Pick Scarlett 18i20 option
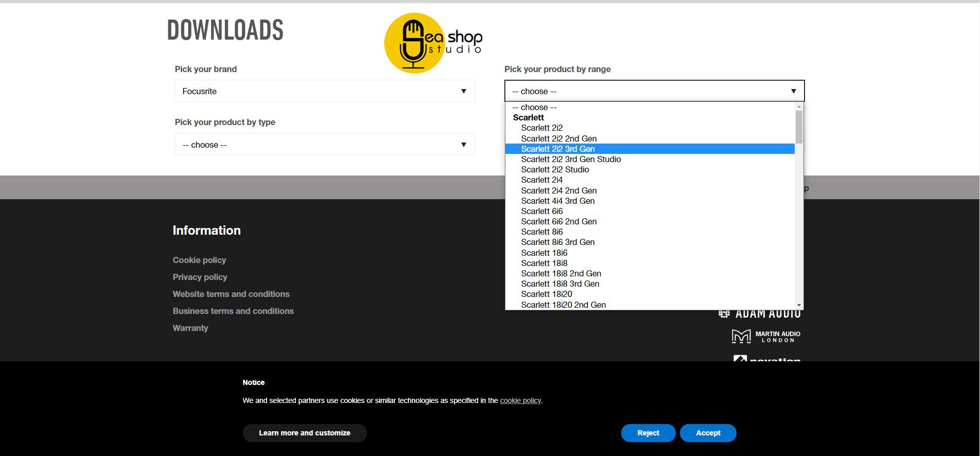Viewport: 980px width, 456px height. (x=650, y=294)
